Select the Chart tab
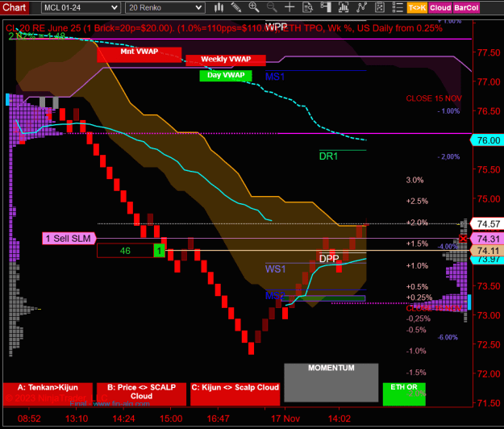 [x=15, y=7]
